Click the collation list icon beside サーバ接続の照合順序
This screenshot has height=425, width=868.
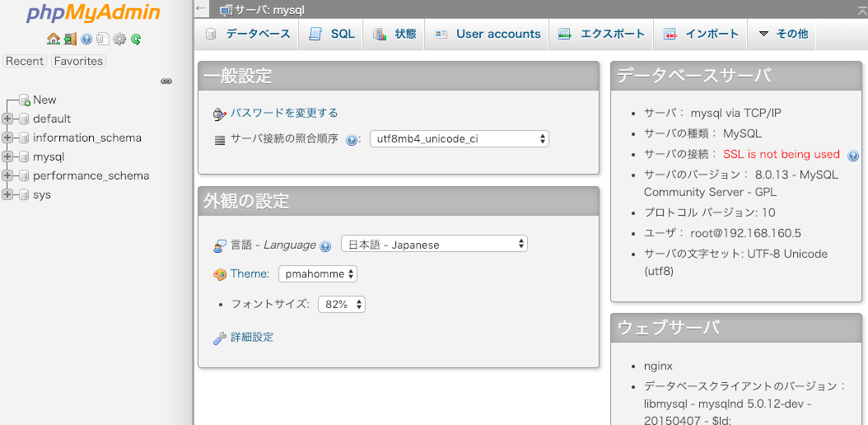click(x=220, y=140)
